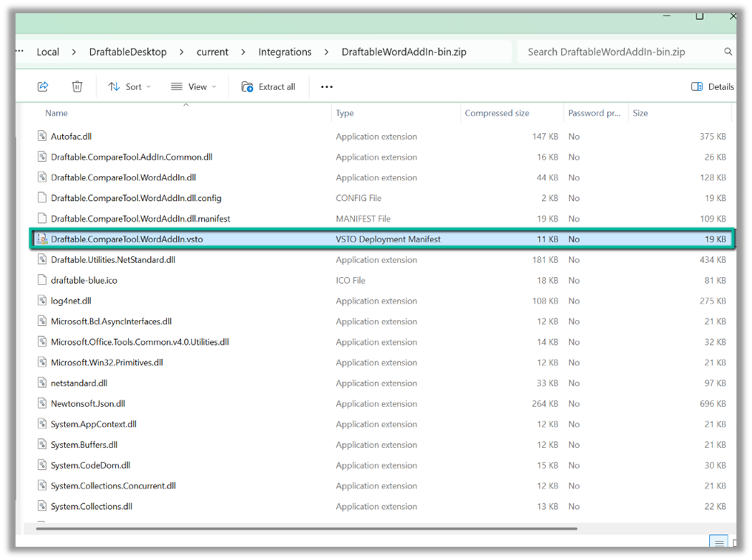Click the Extract all zip icon
Screen dimensions: 752x560
click(x=246, y=86)
